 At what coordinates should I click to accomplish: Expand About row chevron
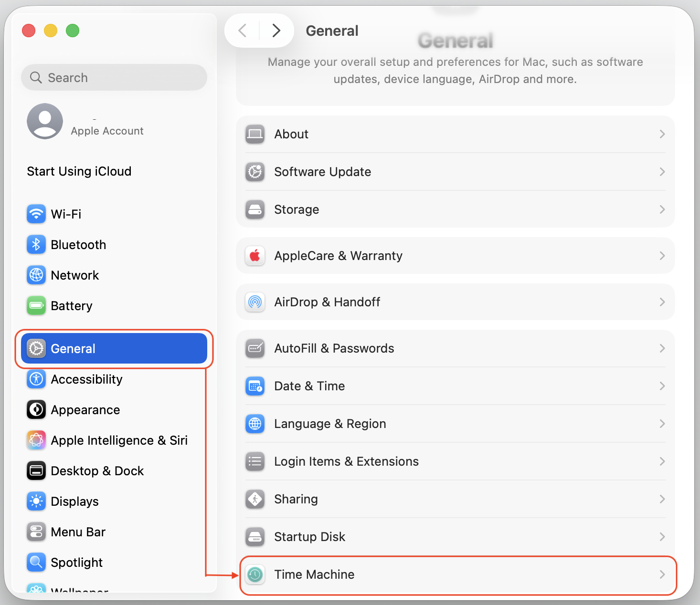662,134
